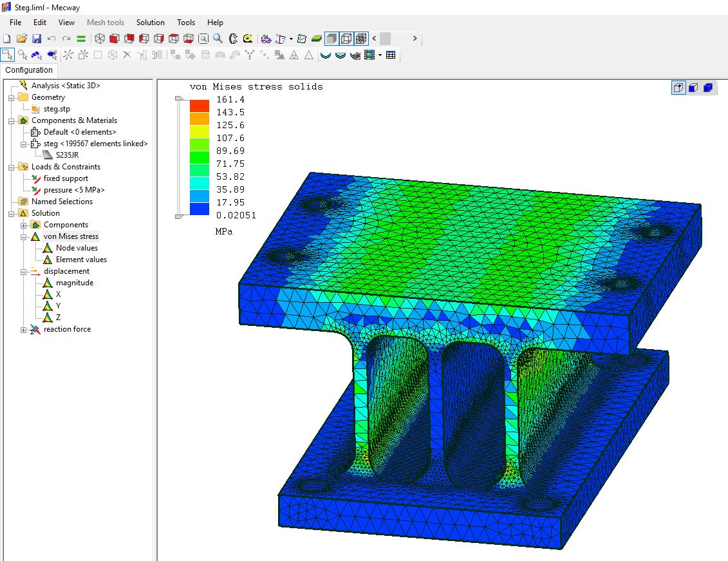Click the purple import arrow toolbar icon
This screenshot has height=561, width=728.
point(266,39)
